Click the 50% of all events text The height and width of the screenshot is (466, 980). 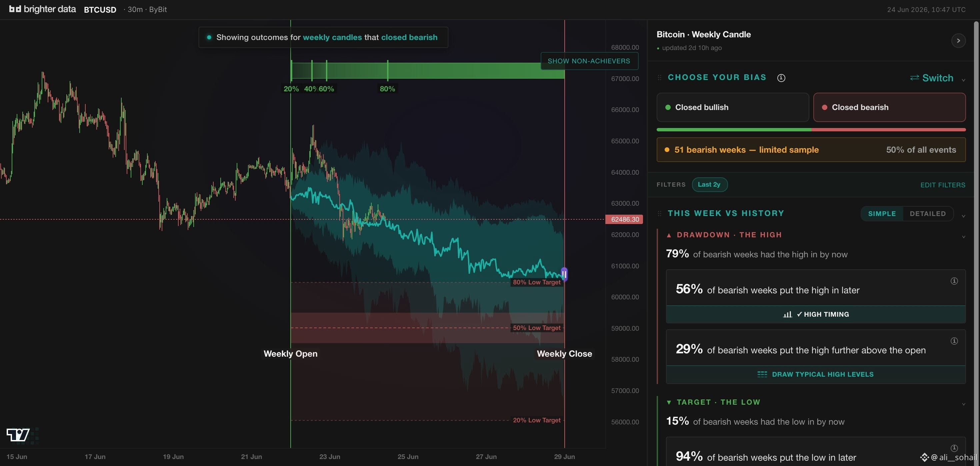tap(921, 150)
